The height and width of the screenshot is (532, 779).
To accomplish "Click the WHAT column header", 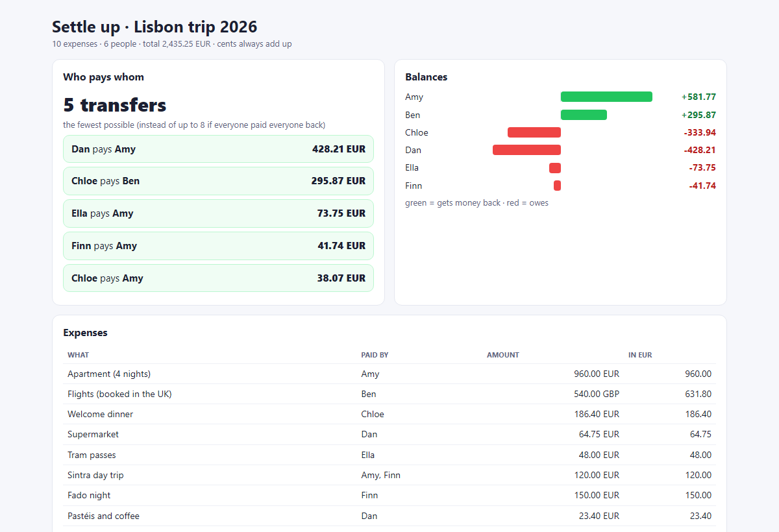I will (79, 355).
